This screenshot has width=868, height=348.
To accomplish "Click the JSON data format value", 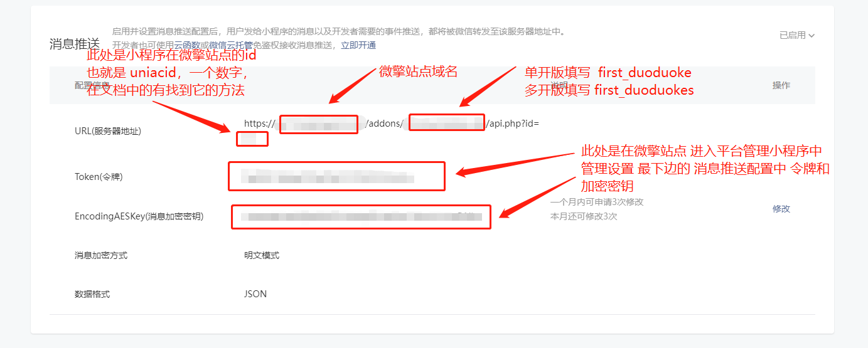I will point(255,294).
